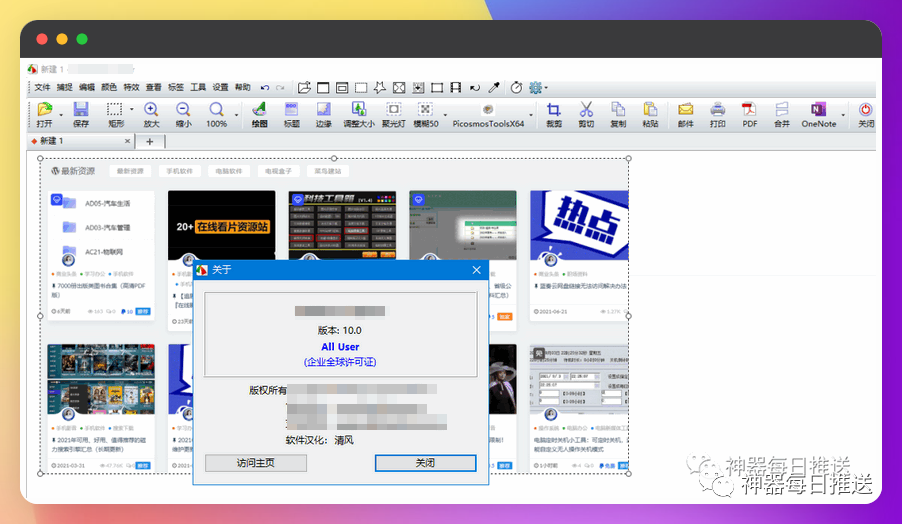Expand the 打开 dropdown arrow
Viewport: 902px width, 524px height.
[x=60, y=115]
